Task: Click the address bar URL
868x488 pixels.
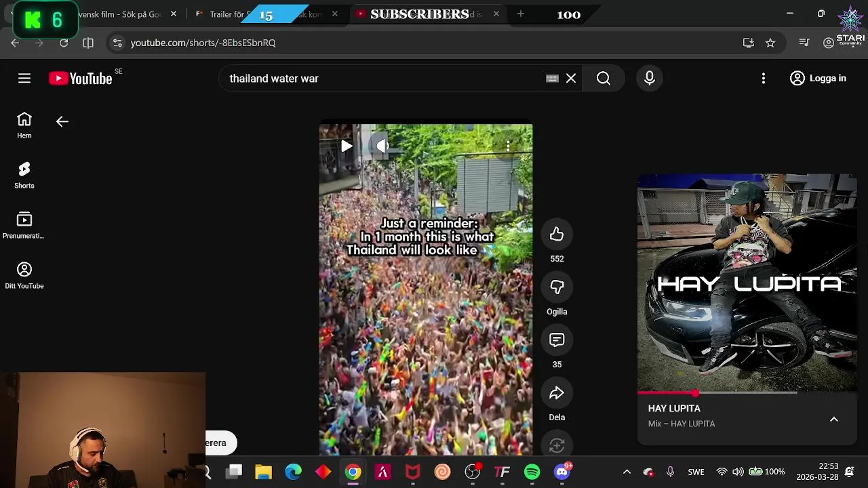Action: 203,43
